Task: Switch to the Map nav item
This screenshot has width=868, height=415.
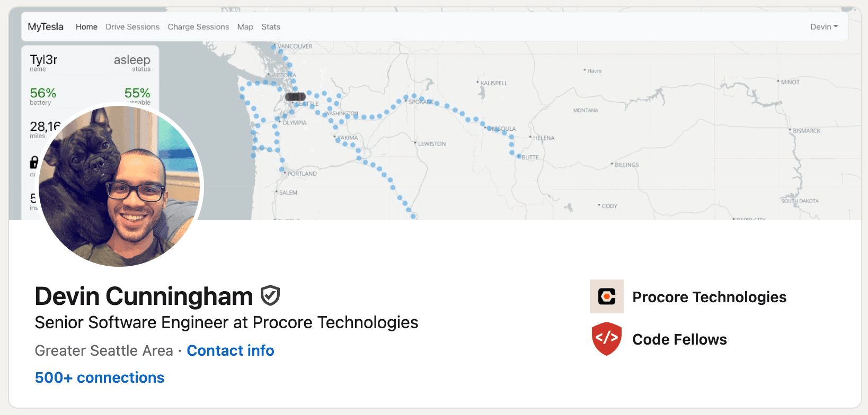Action: pyautogui.click(x=245, y=27)
